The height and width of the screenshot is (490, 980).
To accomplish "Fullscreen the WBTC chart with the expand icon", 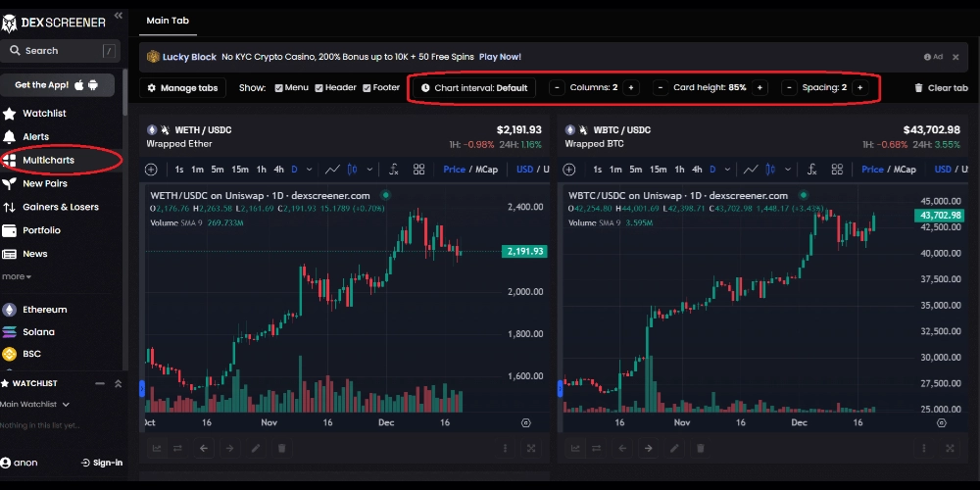I will [950, 448].
